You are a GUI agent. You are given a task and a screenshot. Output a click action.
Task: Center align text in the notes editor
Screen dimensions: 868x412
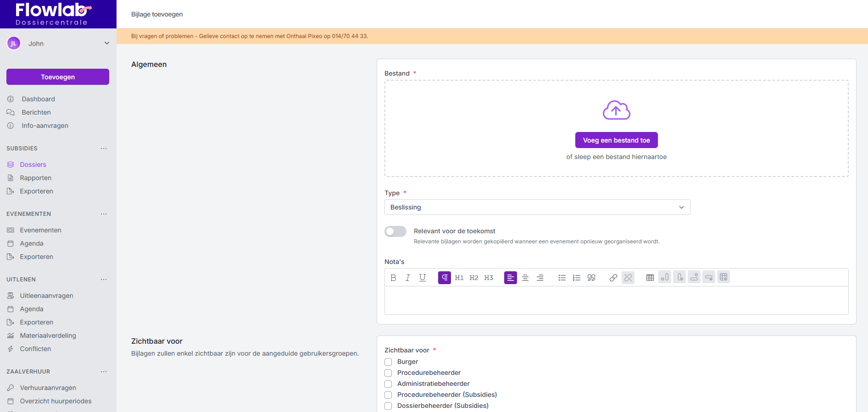525,278
